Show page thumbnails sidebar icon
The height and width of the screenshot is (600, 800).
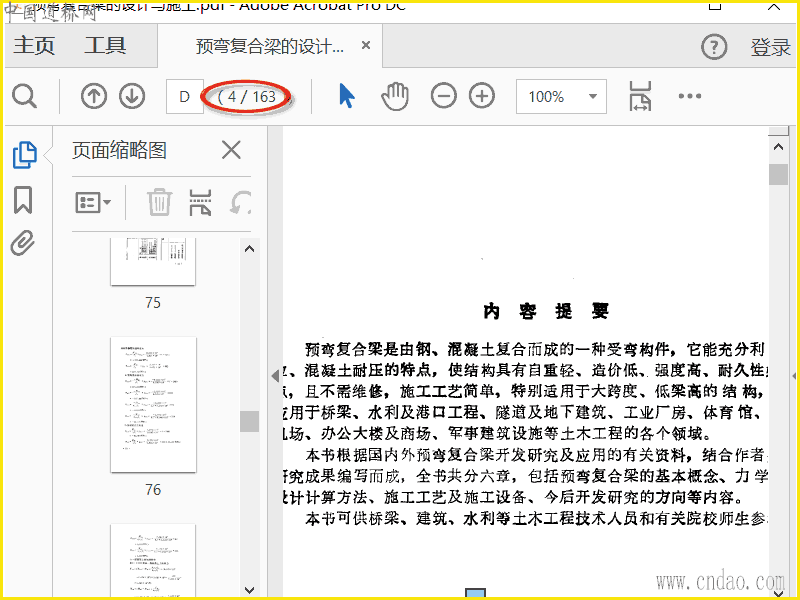click(x=24, y=155)
